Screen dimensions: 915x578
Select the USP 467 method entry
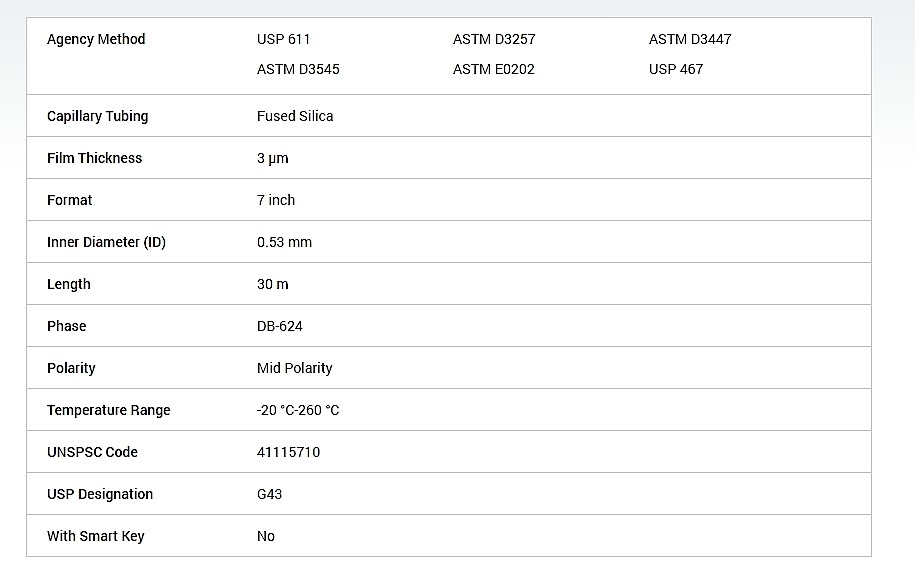coord(676,69)
